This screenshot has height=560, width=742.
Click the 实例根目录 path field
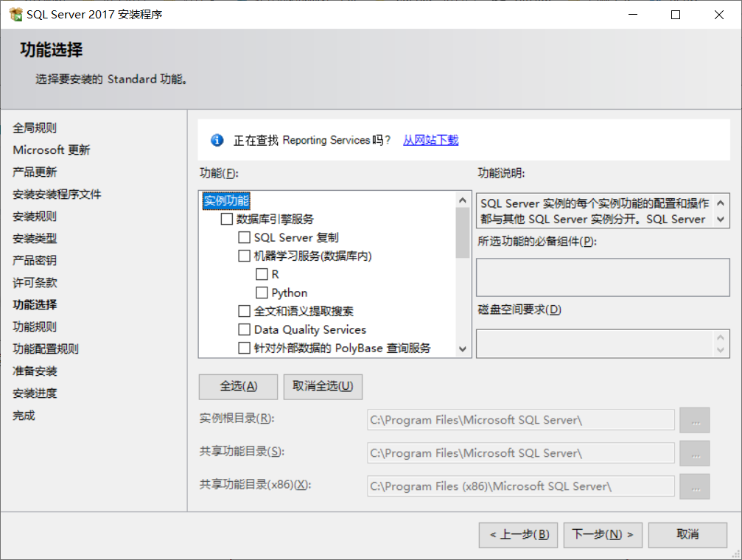coord(520,420)
